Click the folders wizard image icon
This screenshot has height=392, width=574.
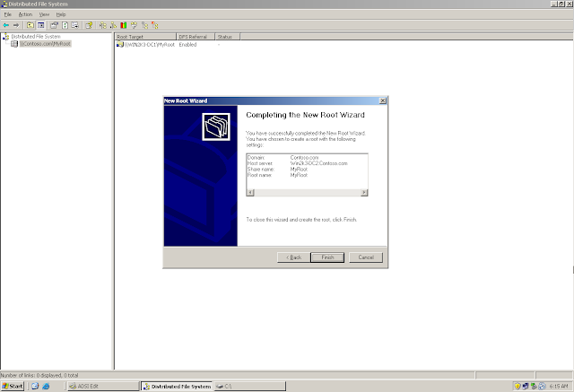216,126
